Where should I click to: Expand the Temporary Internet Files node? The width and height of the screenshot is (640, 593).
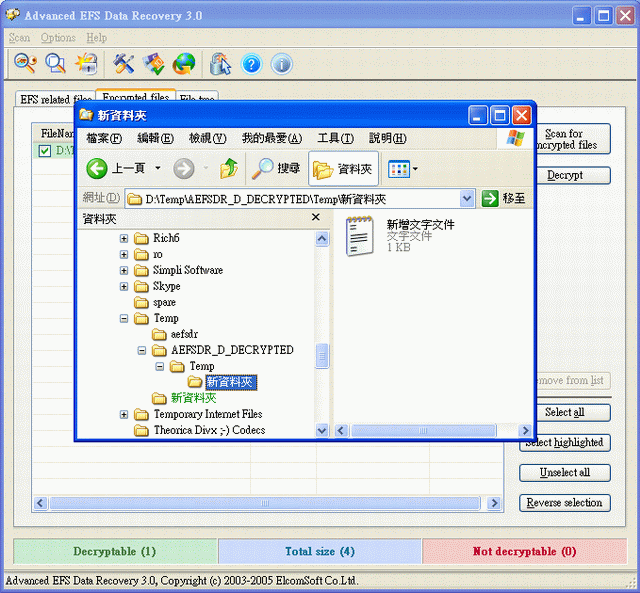[124, 414]
